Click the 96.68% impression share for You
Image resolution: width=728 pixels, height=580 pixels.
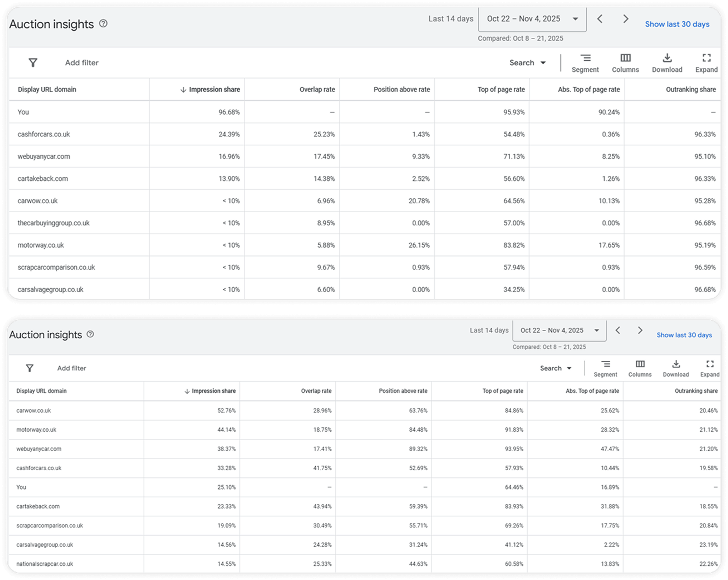click(229, 112)
